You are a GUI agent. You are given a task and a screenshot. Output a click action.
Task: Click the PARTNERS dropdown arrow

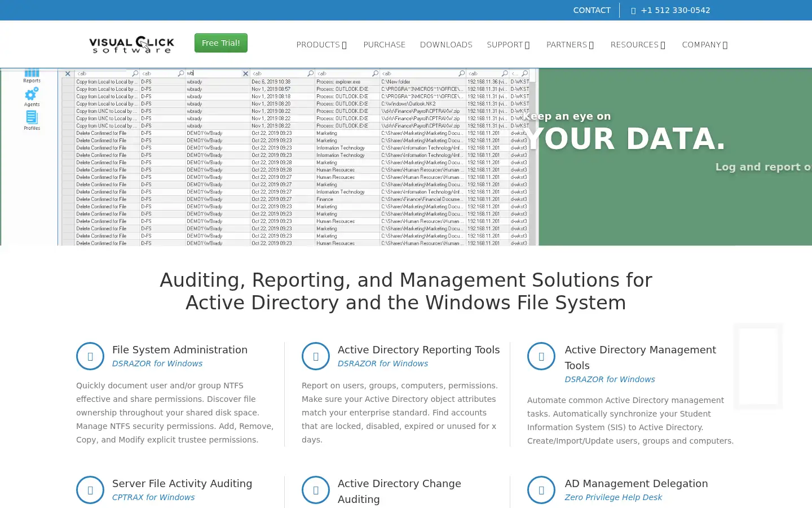pyautogui.click(x=592, y=45)
